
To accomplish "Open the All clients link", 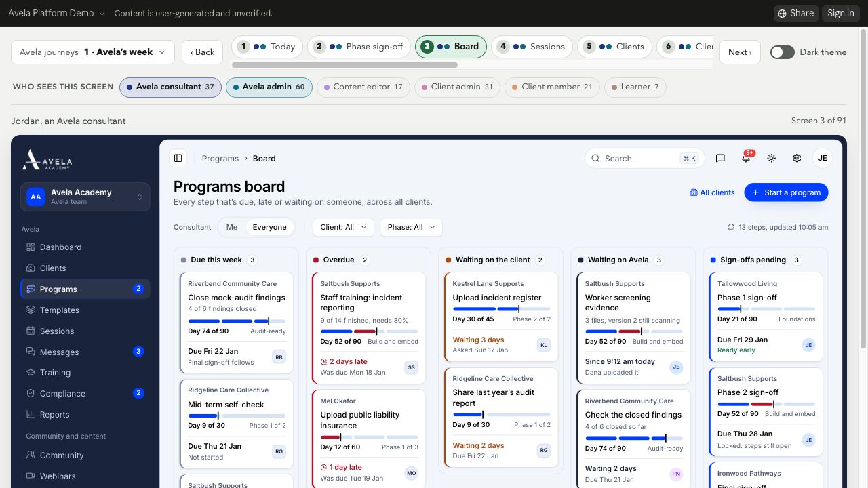I will click(712, 192).
